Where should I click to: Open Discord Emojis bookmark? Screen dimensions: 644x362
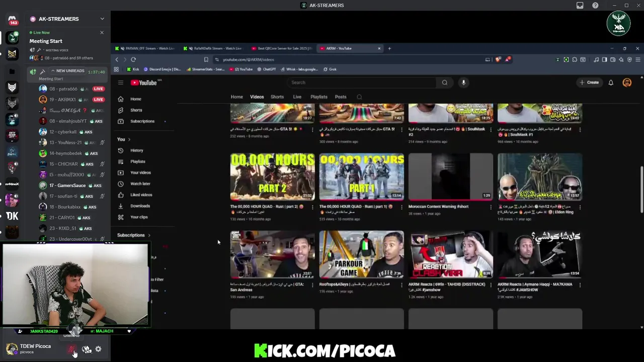[163, 69]
